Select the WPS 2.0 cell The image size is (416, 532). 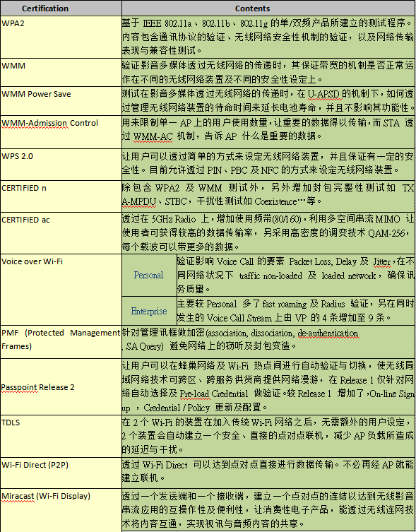[61, 164]
